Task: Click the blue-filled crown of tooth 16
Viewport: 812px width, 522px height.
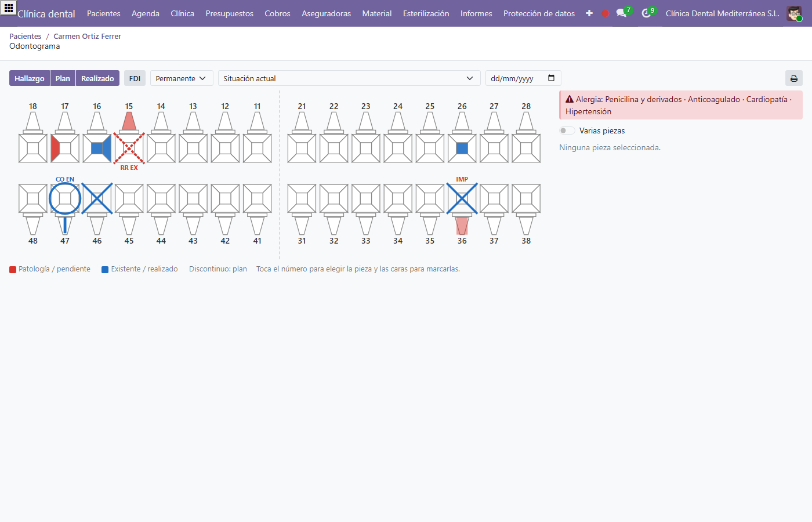Action: click(x=97, y=148)
